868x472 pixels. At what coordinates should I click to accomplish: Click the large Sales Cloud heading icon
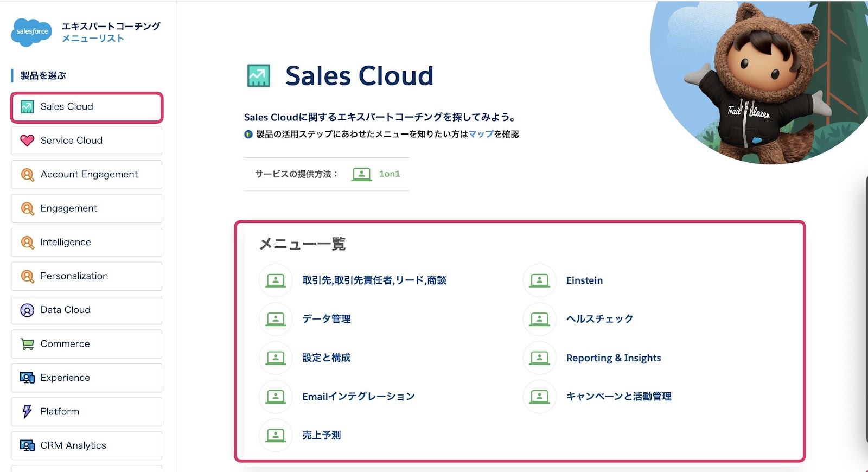(x=259, y=76)
